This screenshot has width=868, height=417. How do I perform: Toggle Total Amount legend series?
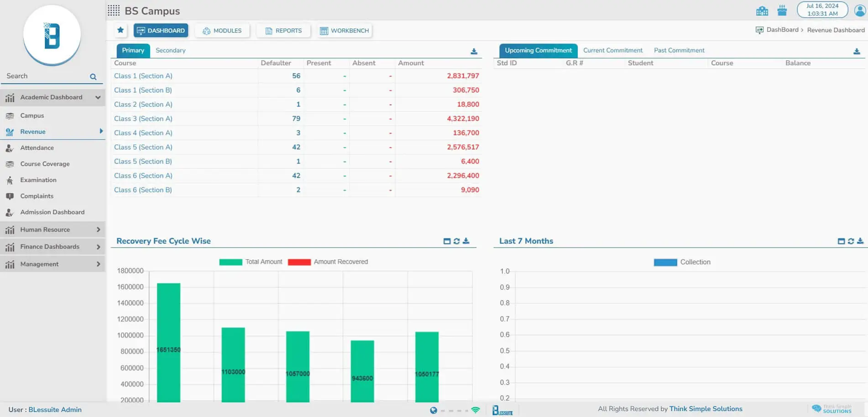251,262
